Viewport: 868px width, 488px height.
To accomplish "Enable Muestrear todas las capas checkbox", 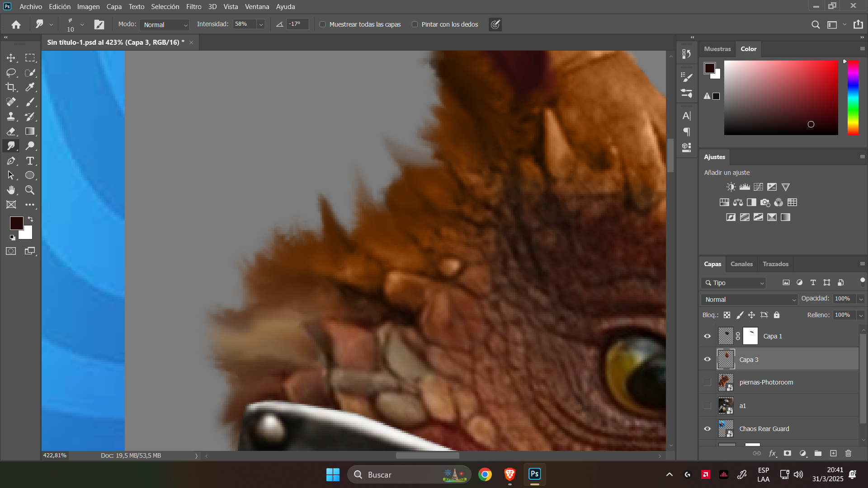I will pos(322,24).
